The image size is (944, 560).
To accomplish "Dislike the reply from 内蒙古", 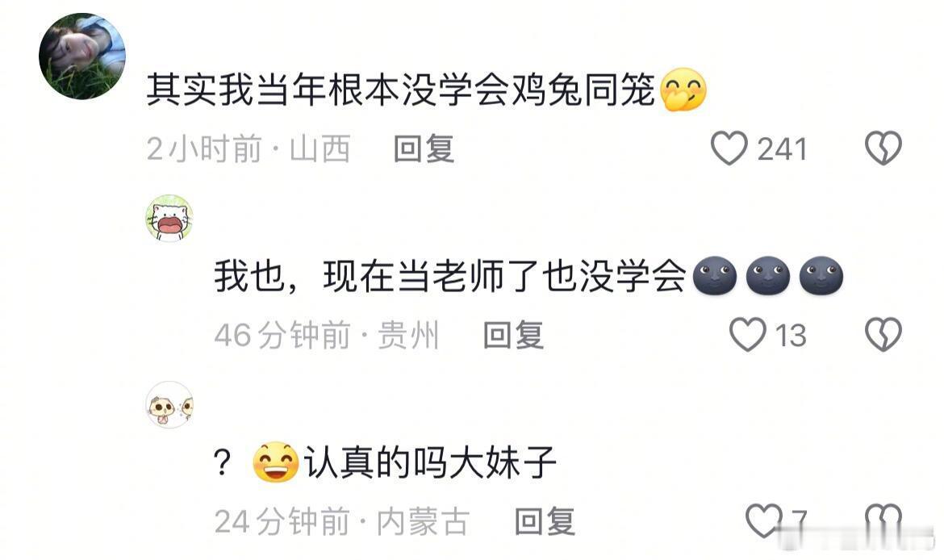I will pos(883,520).
